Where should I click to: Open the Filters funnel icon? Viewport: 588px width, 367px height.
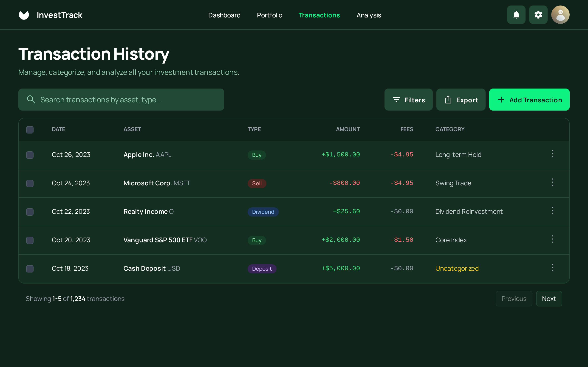tap(396, 100)
